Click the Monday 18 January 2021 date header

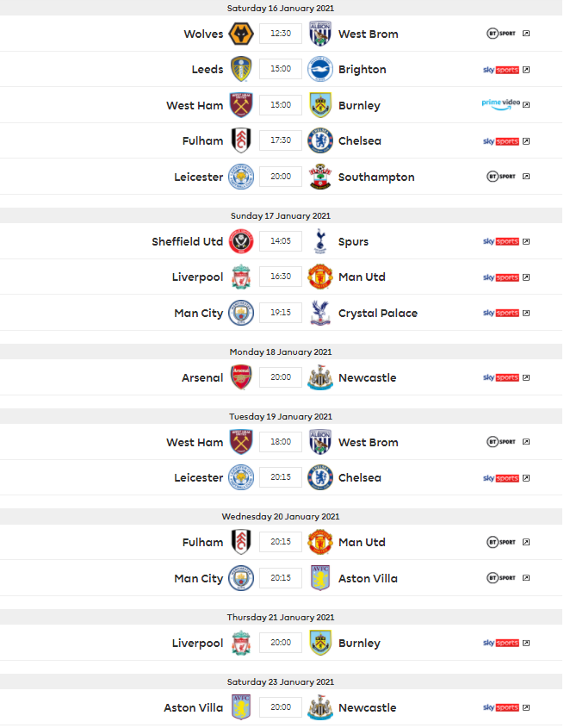[x=281, y=352]
